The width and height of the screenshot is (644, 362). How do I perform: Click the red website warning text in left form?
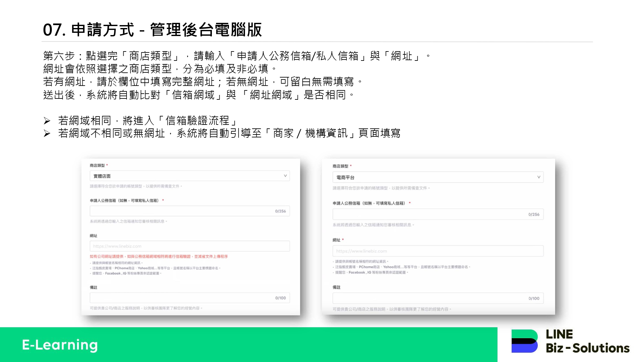[x=158, y=256]
